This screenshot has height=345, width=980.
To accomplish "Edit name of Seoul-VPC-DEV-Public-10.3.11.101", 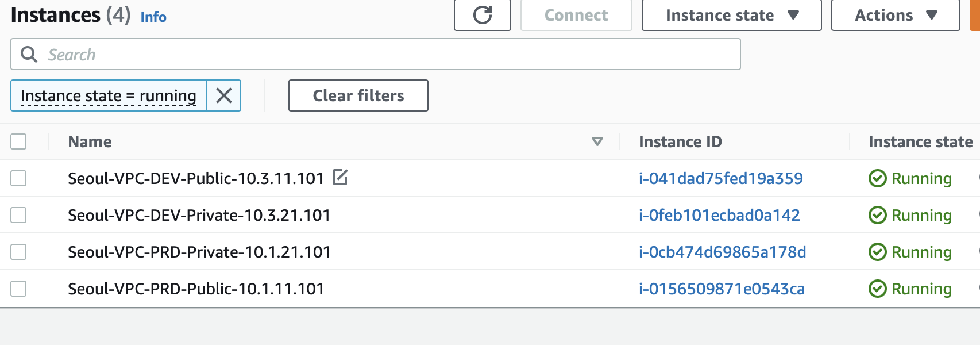I will (340, 177).
